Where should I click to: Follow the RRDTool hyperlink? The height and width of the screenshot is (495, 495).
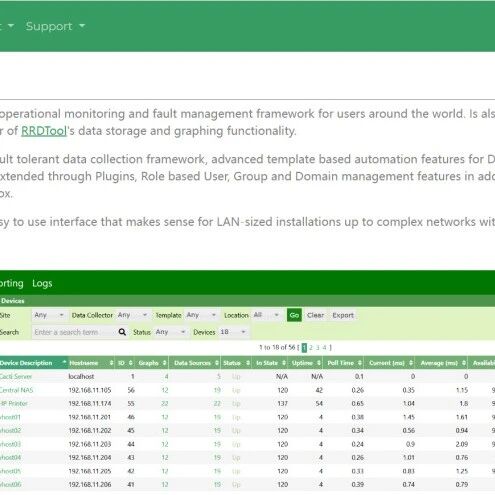tap(44, 131)
